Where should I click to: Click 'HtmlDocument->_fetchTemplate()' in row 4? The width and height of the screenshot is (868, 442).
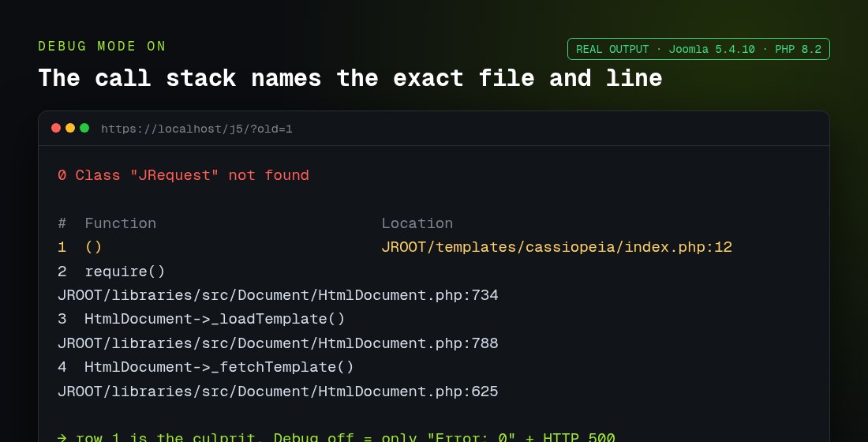pos(219,367)
